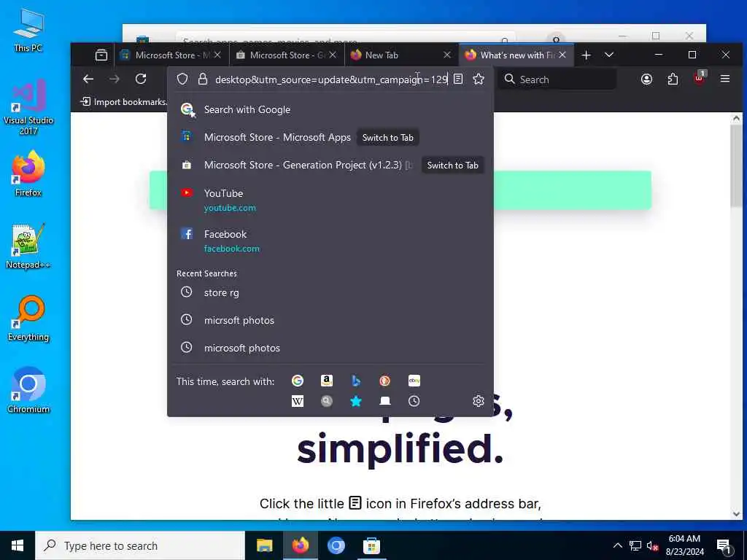Open uBlock extension icon with badge

click(700, 78)
